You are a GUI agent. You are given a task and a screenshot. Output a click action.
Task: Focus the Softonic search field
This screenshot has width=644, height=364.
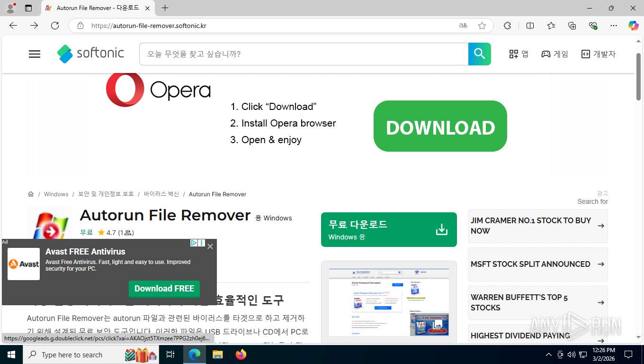[304, 54]
